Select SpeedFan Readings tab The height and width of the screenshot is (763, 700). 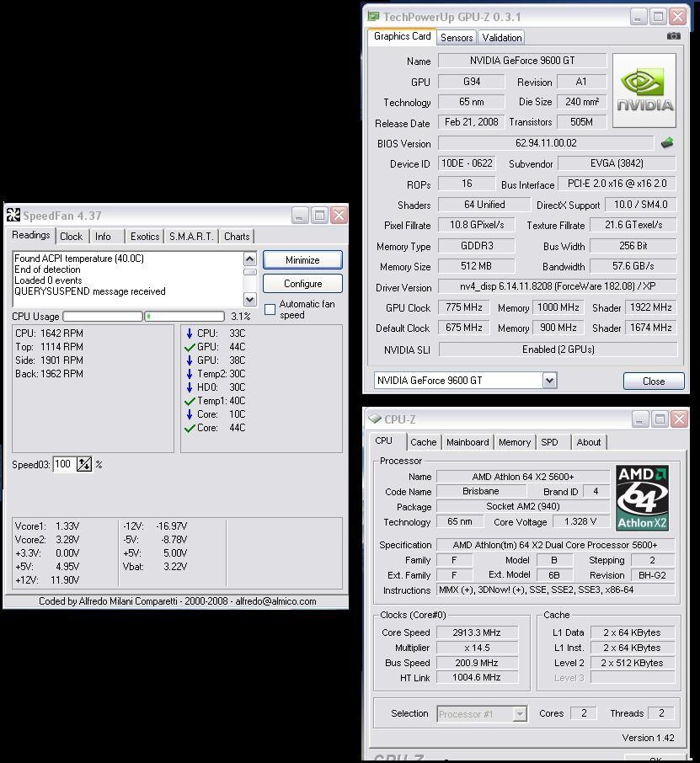point(30,236)
